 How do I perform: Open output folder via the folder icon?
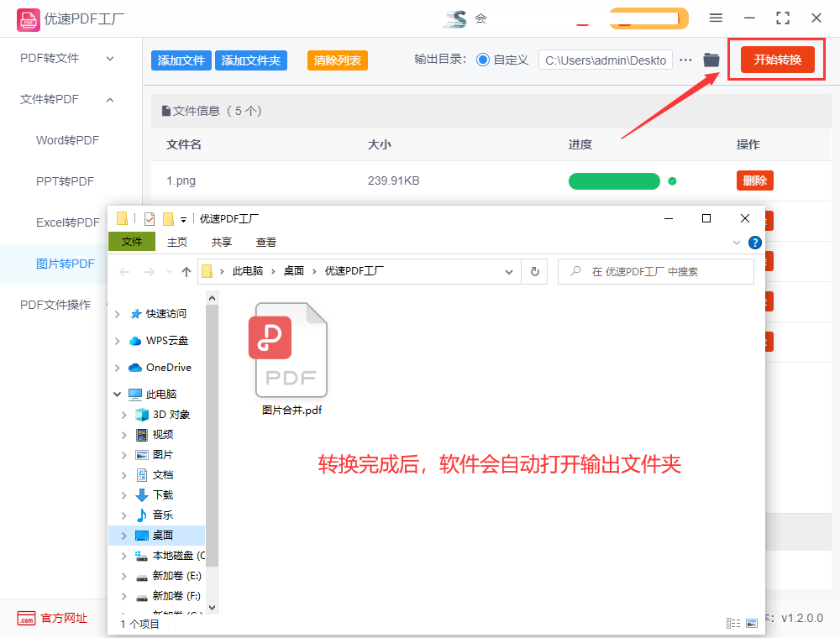point(711,60)
